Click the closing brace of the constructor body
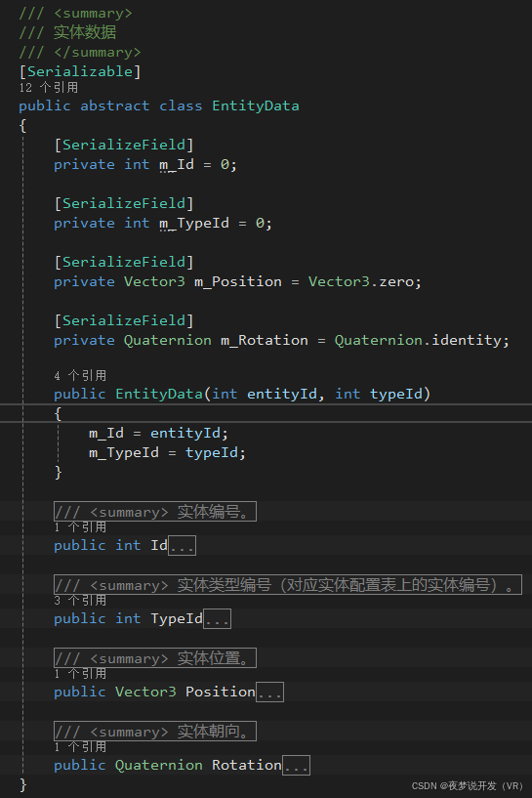The image size is (532, 798). coord(58,473)
